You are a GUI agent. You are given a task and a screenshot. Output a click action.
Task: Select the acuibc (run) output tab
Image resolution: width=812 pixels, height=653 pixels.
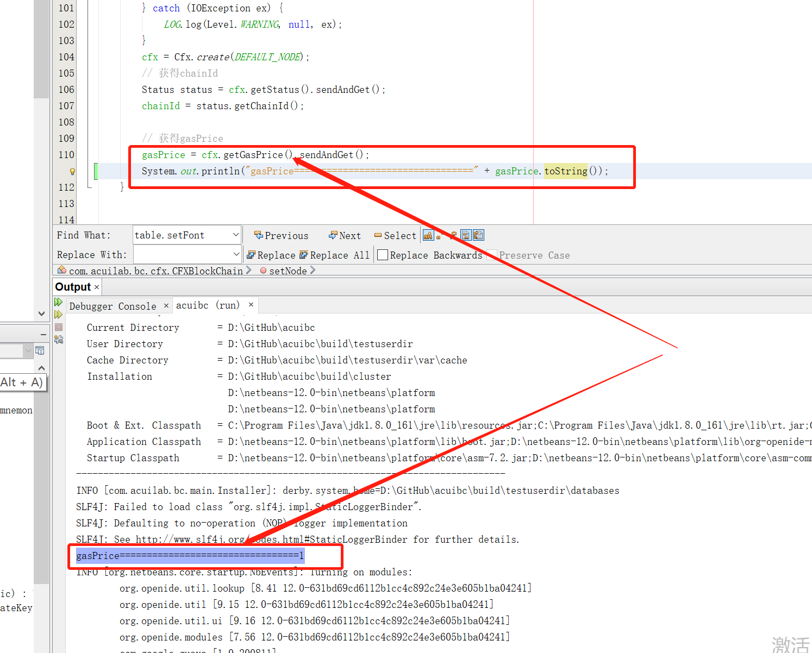pyautogui.click(x=208, y=305)
